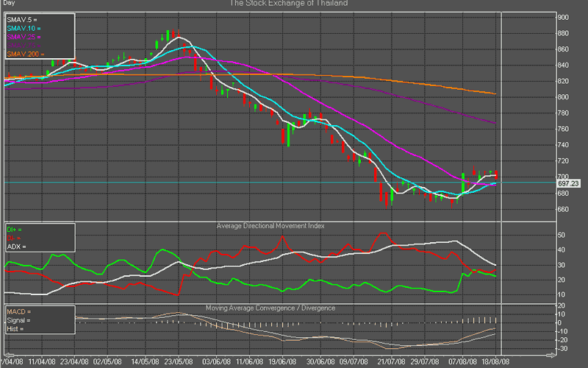Click the 19/06/08 date label
Screen dimensions: 588x368
(x=282, y=362)
